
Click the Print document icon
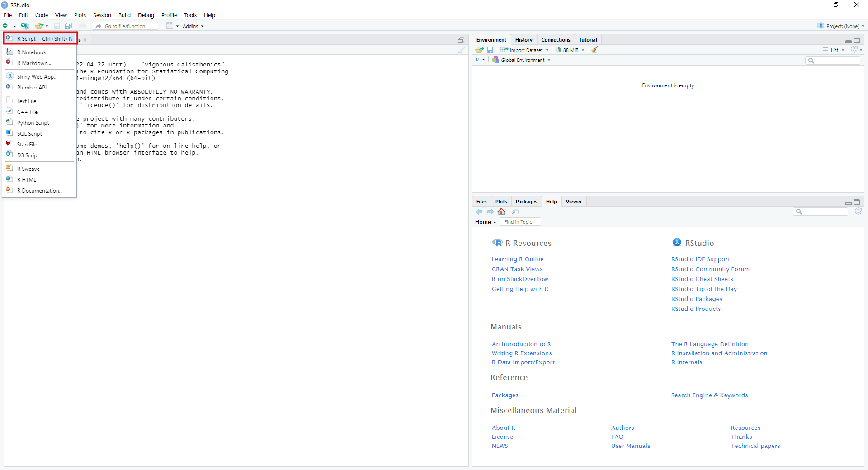pyautogui.click(x=82, y=26)
